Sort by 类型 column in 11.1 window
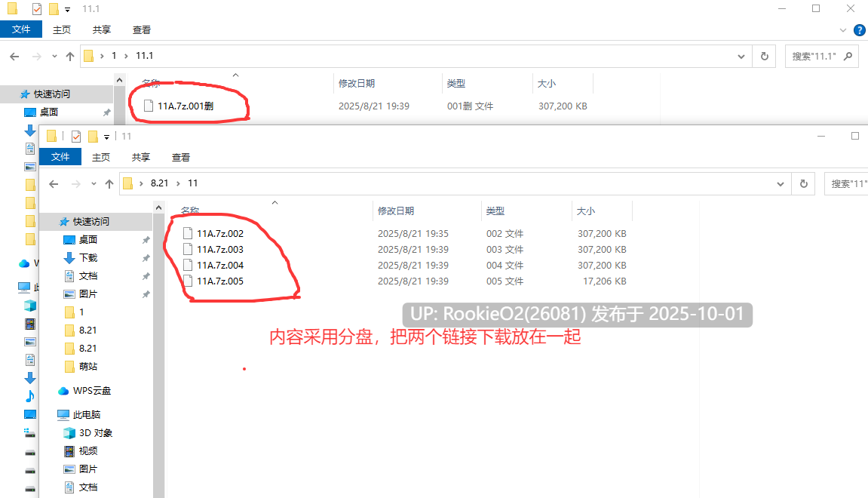The height and width of the screenshot is (498, 868). 456,84
